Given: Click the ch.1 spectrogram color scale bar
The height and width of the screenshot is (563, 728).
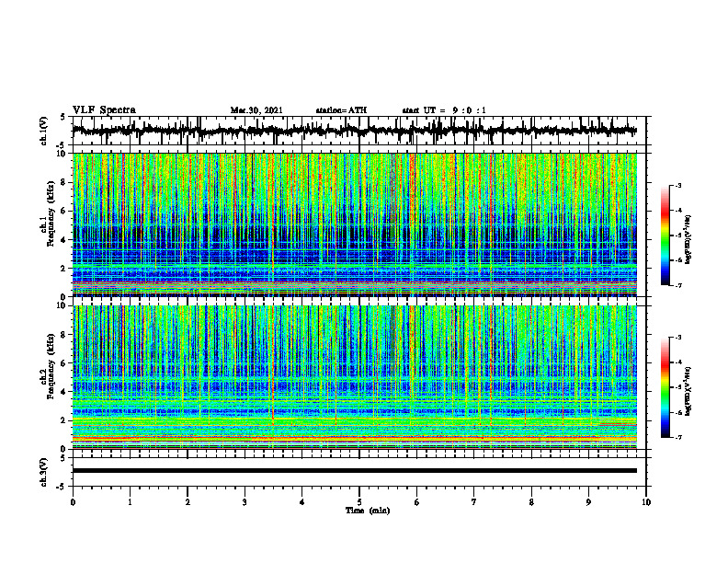Looking at the screenshot, I should tap(665, 236).
